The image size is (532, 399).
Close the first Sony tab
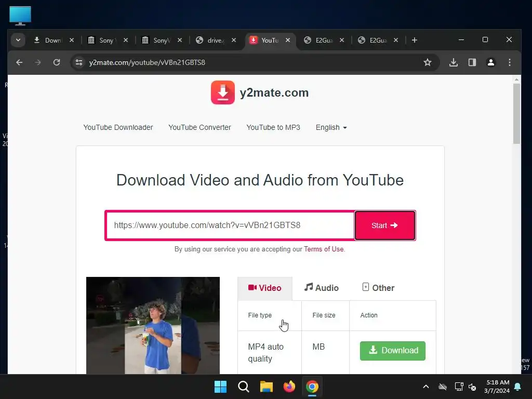click(126, 40)
